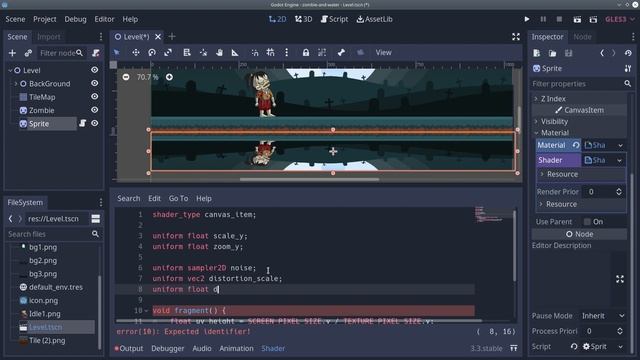Viewport: 640px width, 360px height.
Task: Expand the Editor Description text box
Action: [x=620, y=279]
